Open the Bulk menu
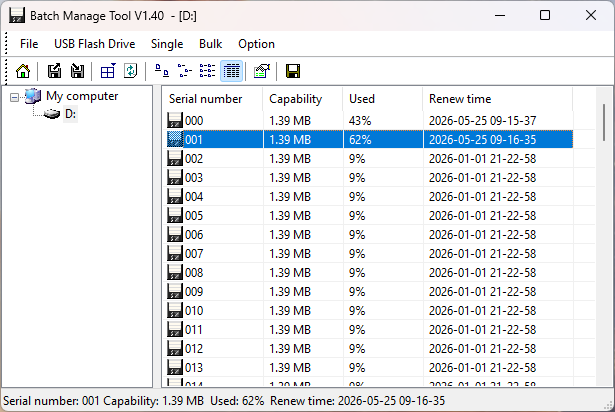The height and width of the screenshot is (412, 615). (211, 44)
